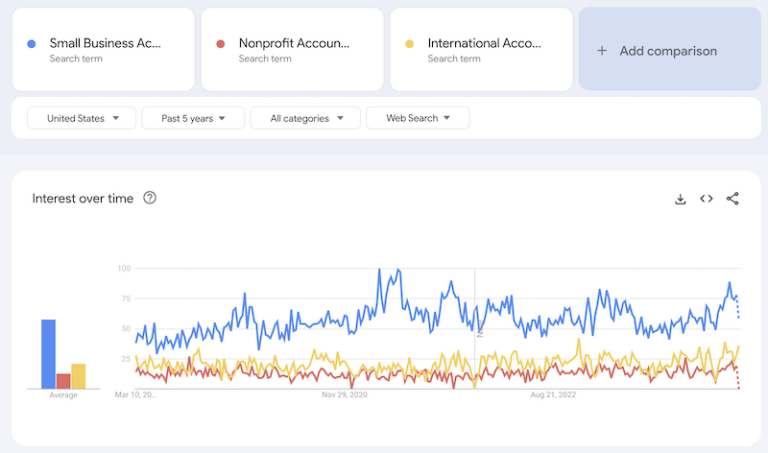Open the Interest over time help icon
This screenshot has height=453, width=768.
(x=150, y=198)
